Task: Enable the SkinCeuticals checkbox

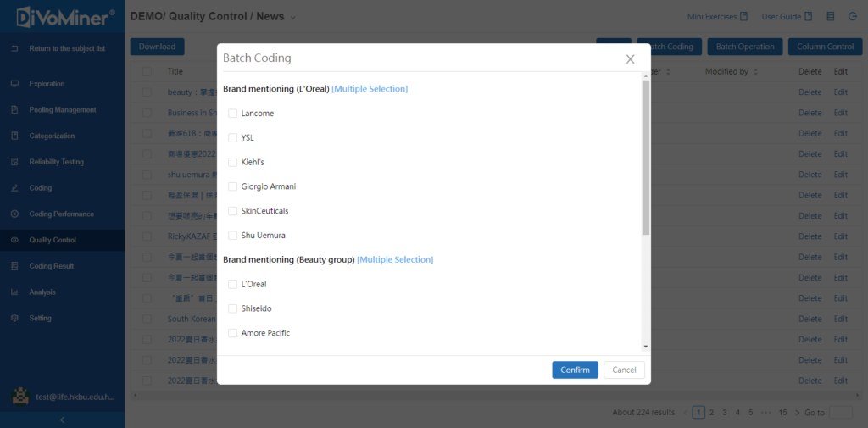Action: tap(232, 211)
